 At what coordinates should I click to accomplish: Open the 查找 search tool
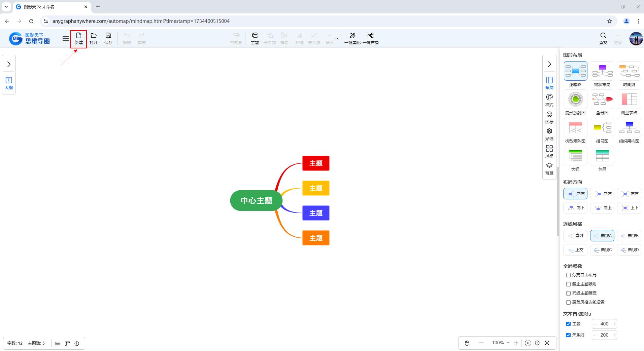[x=603, y=36]
